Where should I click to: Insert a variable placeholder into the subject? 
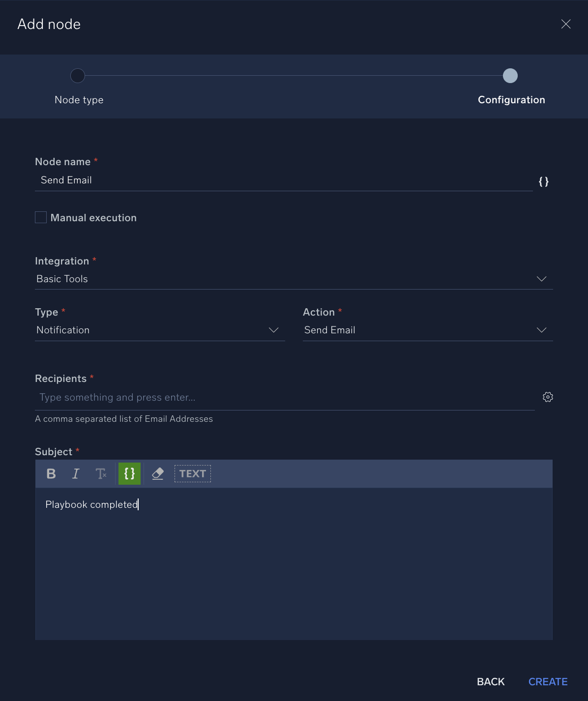pos(129,473)
